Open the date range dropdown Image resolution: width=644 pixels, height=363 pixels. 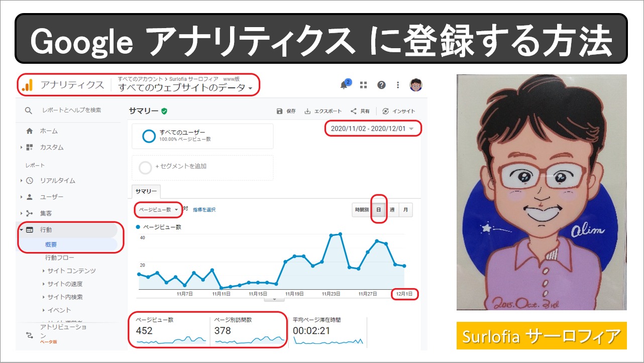coord(372,129)
